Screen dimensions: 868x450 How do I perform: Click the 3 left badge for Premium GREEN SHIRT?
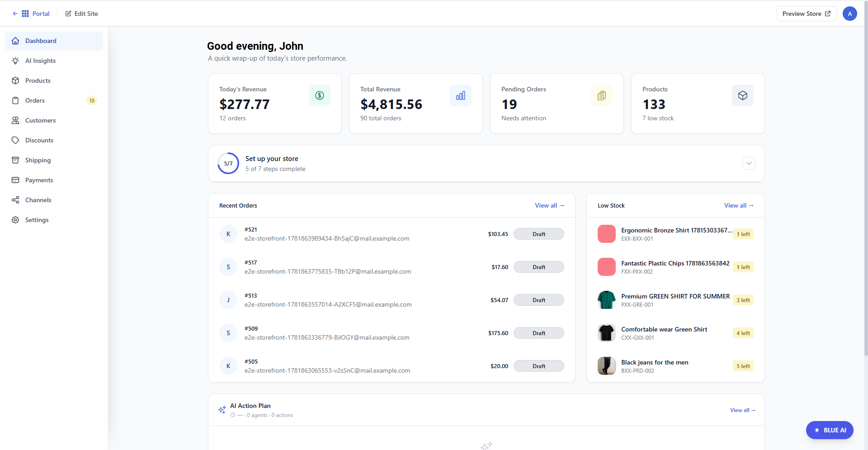743,300
